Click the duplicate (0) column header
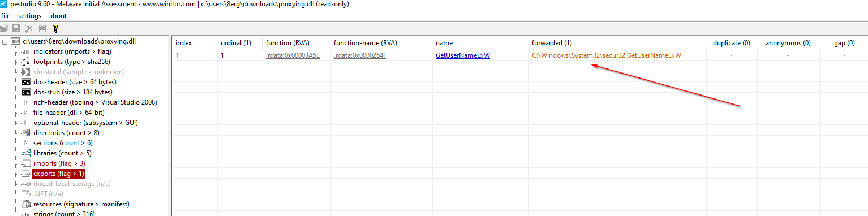Screen dimensions: 868x216 731,43
